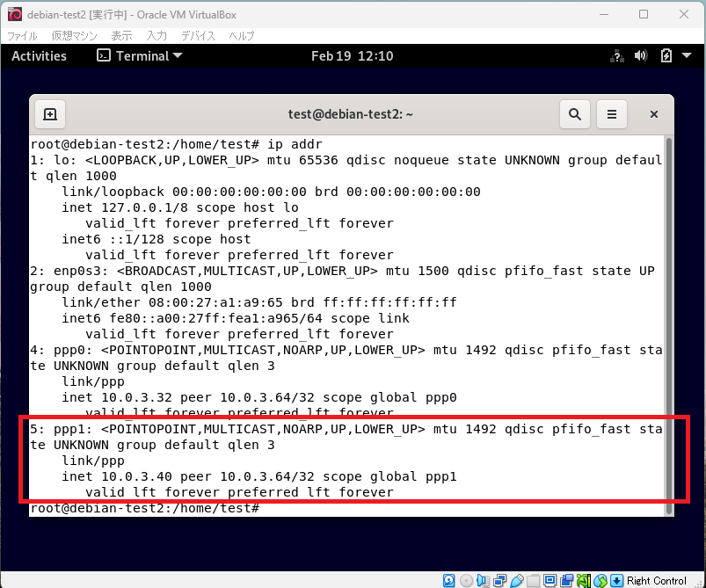Open the ヘルプ menu
This screenshot has width=706, height=588.
point(241,36)
